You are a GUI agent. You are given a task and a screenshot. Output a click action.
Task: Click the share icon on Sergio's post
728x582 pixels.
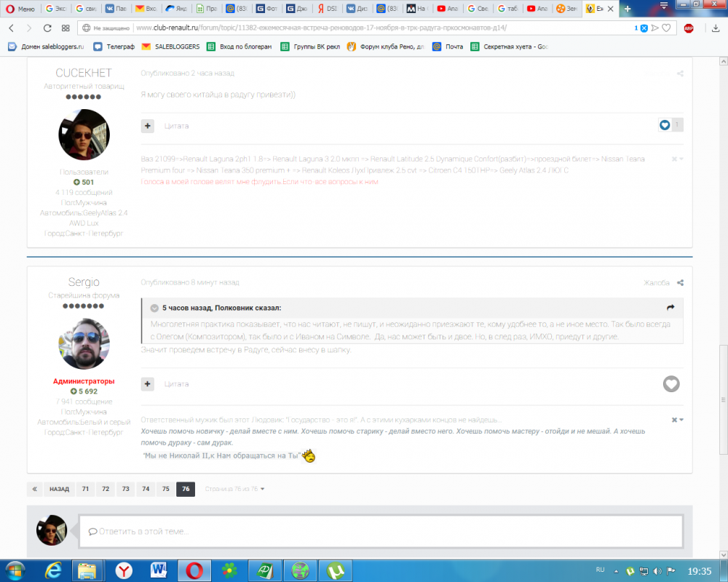click(x=680, y=283)
